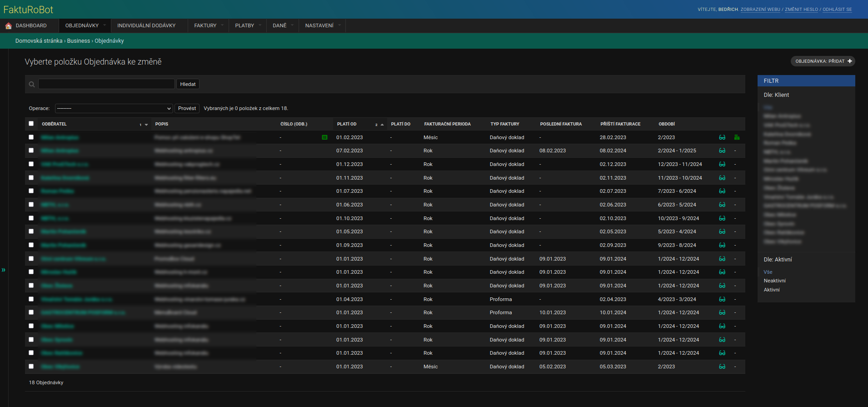The height and width of the screenshot is (407, 868).
Task: Expand the sidebar with double-arrow icon
Action: pos(4,270)
